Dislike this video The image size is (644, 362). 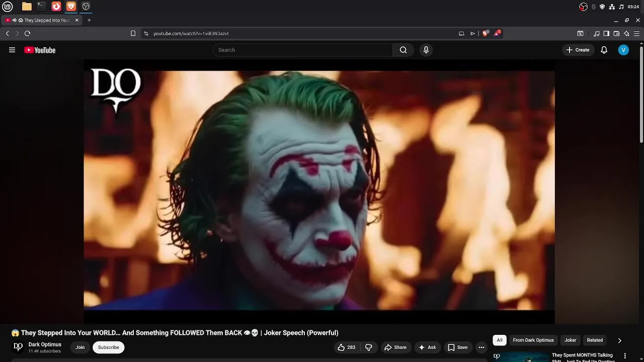369,347
